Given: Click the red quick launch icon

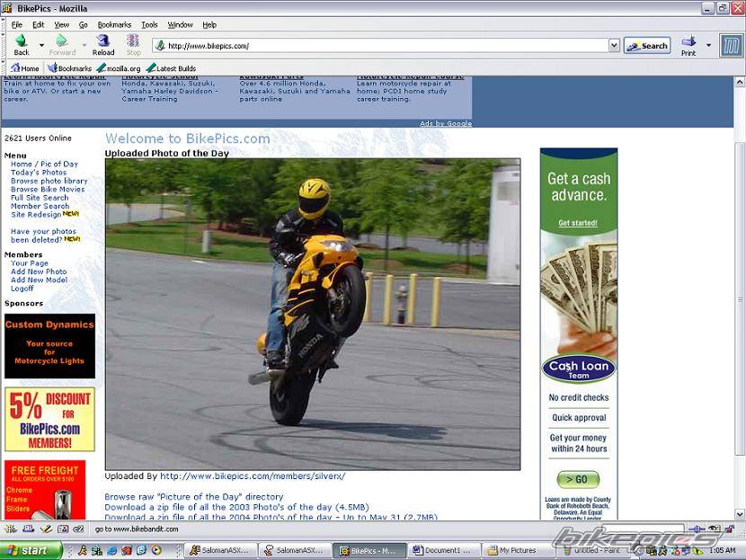Looking at the screenshot, I should pyautogui.click(x=127, y=550).
